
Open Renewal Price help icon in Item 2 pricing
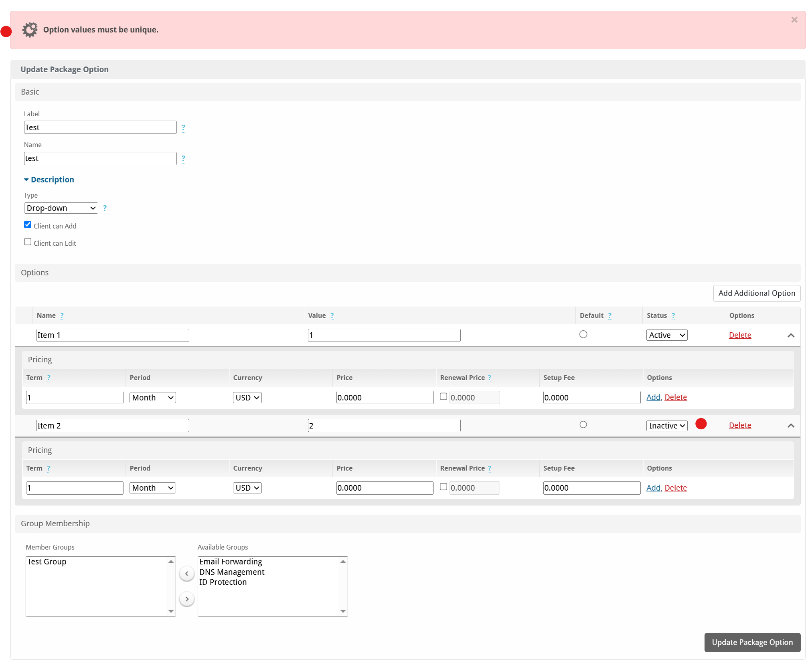pos(489,469)
